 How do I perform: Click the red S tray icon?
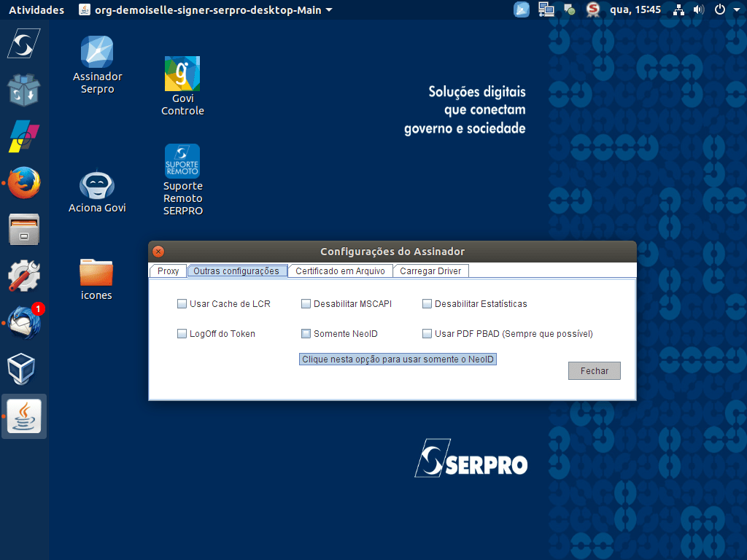click(x=592, y=9)
